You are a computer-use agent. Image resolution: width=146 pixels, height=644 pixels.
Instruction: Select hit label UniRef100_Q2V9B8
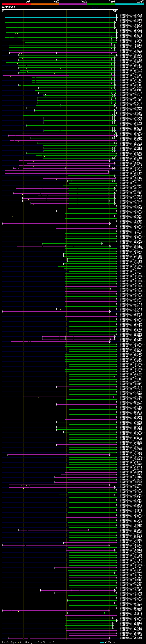click(x=131, y=85)
